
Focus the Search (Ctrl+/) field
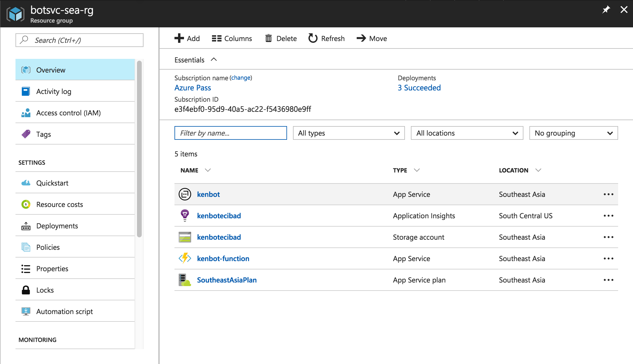79,40
